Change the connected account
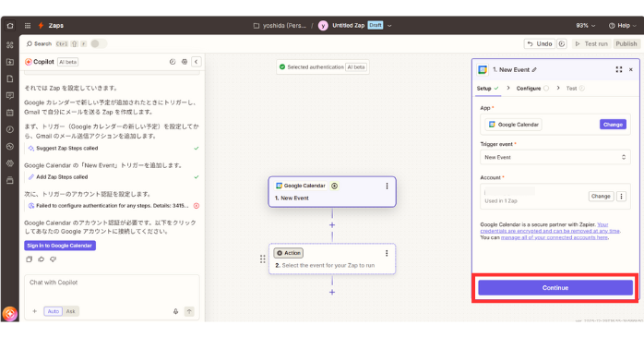The height and width of the screenshot is (337, 644). pyautogui.click(x=601, y=196)
